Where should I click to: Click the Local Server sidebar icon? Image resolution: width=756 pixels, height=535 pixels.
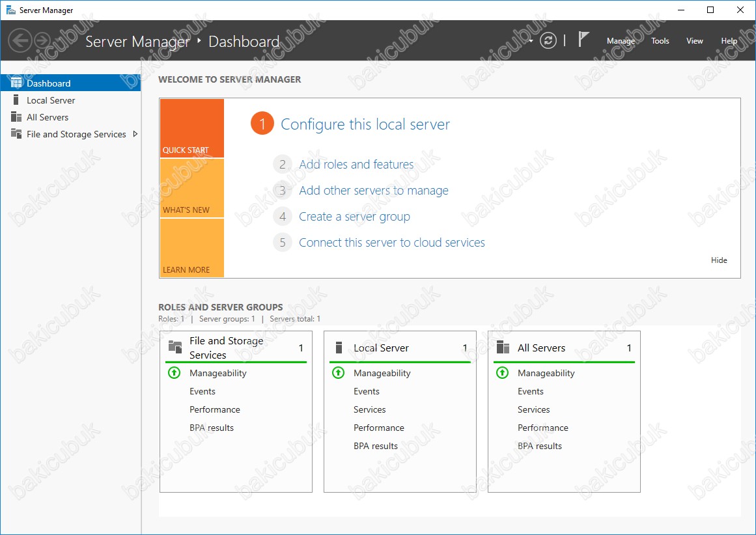click(16, 100)
